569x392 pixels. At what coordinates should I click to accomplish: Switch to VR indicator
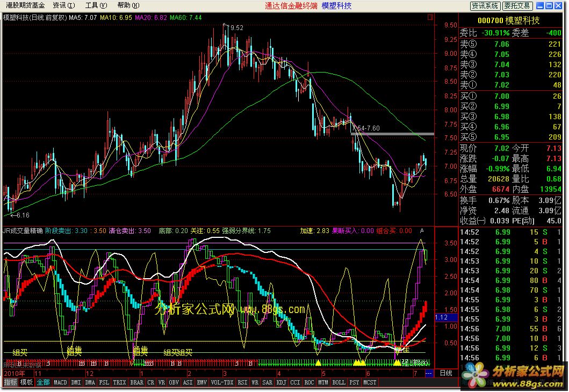pos(162,382)
